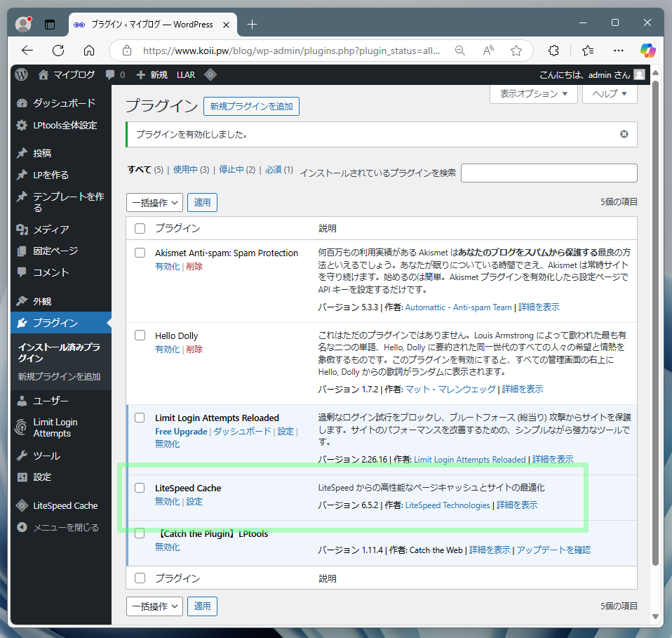Reload the page
Screen dimensions: 672x638
(x=58, y=51)
